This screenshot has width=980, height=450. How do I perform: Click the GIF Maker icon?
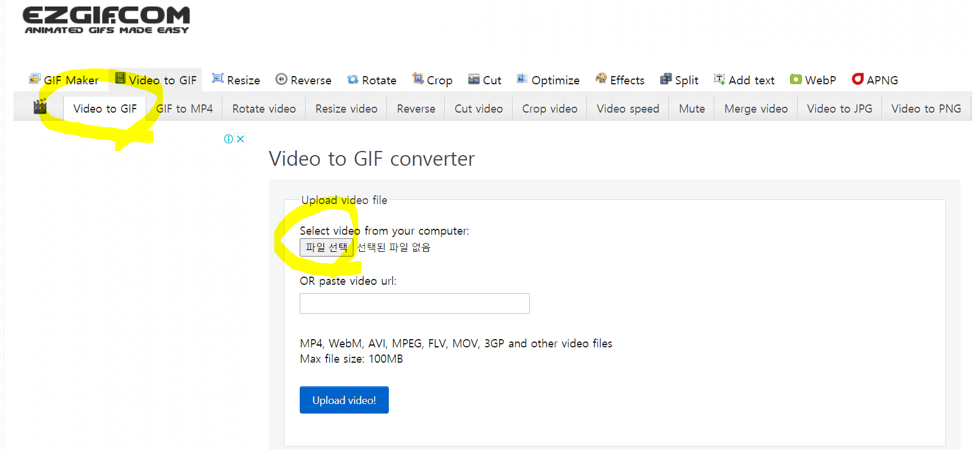(x=34, y=79)
